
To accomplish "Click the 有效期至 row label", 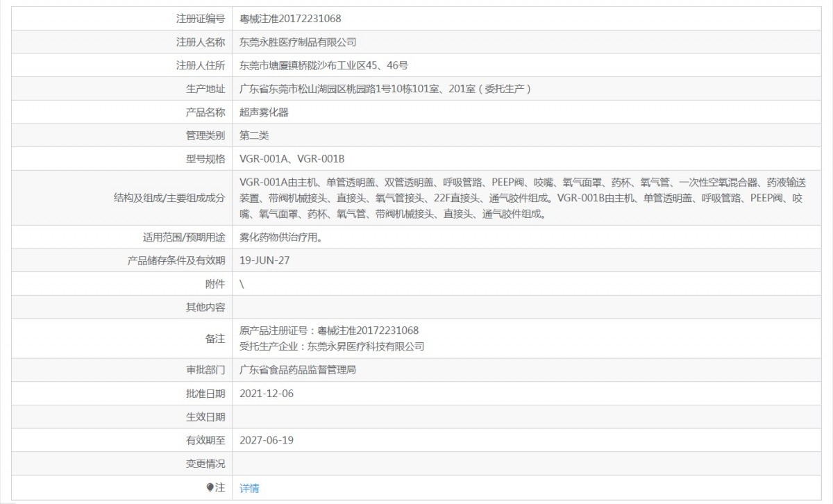I will point(205,440).
